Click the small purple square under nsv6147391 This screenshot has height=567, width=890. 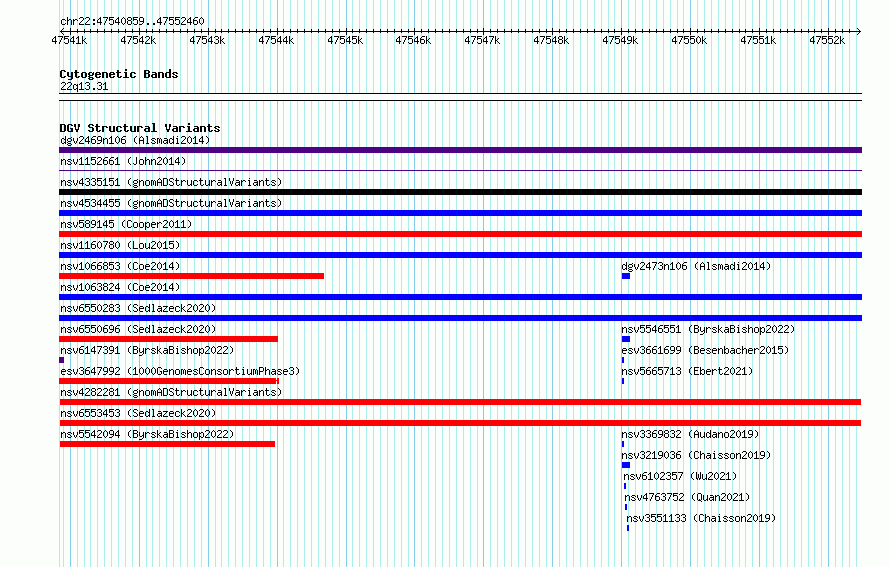pyautogui.click(x=61, y=360)
